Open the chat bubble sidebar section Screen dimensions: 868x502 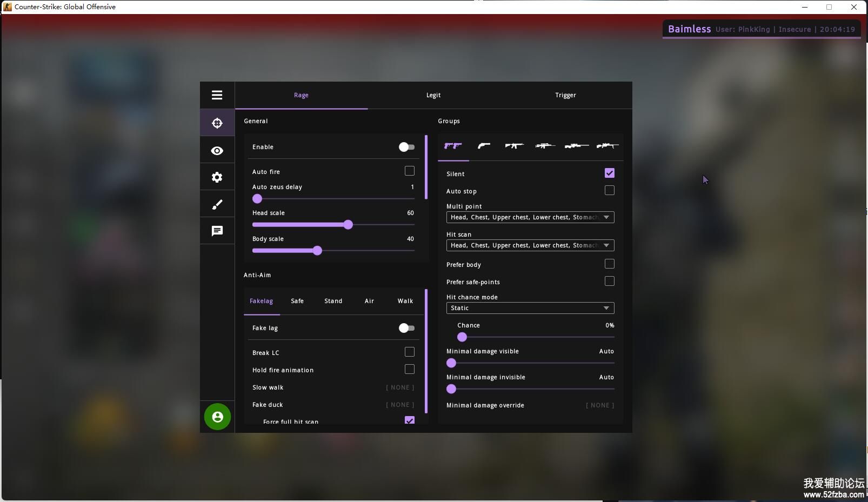(217, 231)
